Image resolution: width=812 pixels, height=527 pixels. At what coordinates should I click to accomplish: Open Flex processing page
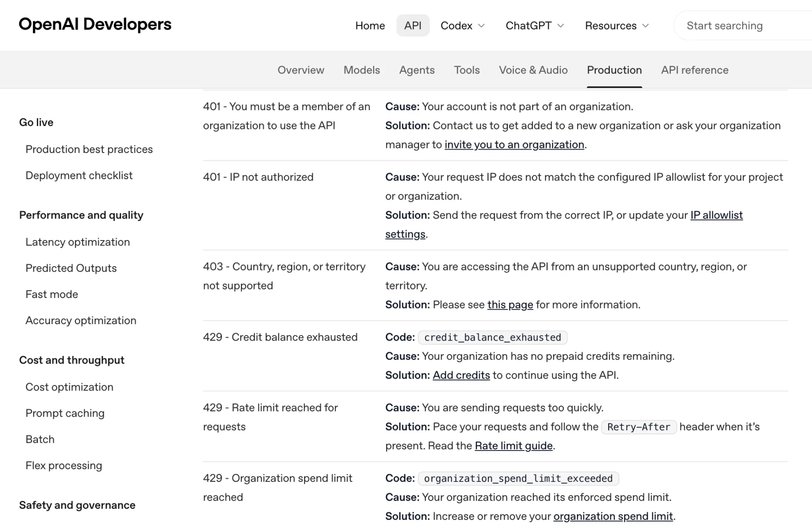64,466
